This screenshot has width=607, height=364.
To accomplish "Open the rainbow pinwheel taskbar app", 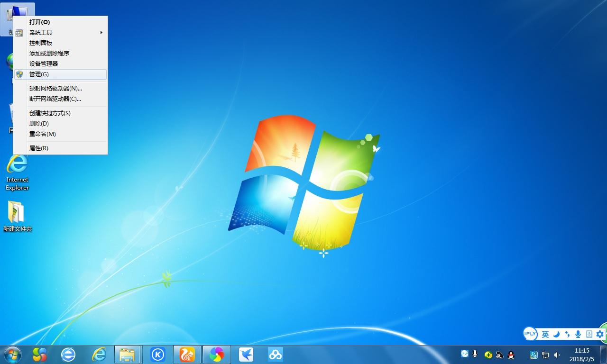I will tap(217, 354).
